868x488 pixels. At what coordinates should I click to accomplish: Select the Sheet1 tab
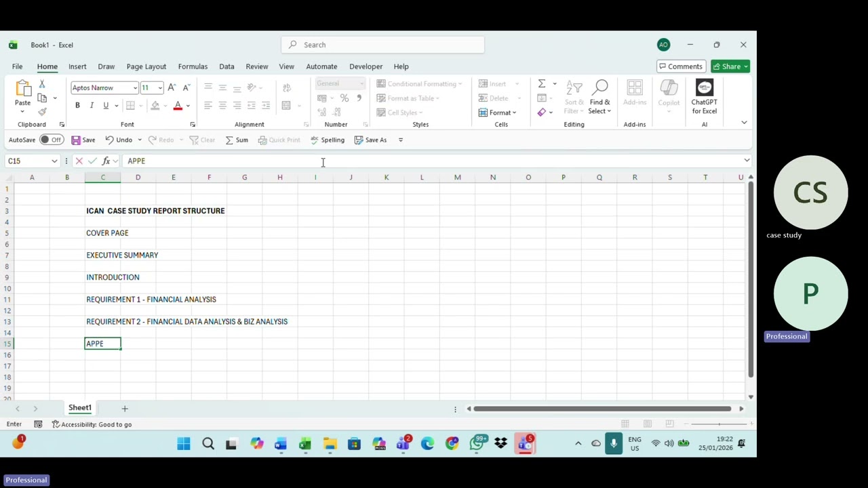79,408
